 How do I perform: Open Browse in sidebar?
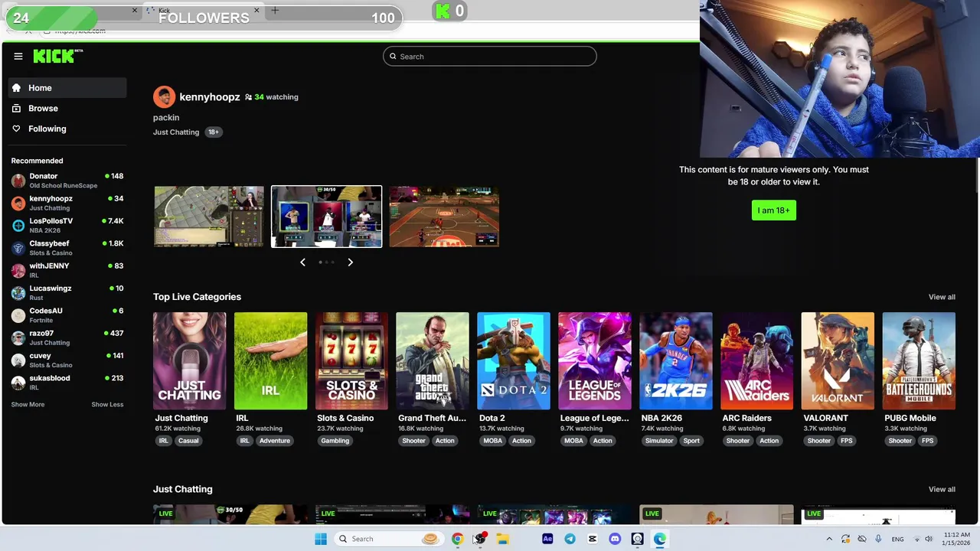(x=67, y=109)
